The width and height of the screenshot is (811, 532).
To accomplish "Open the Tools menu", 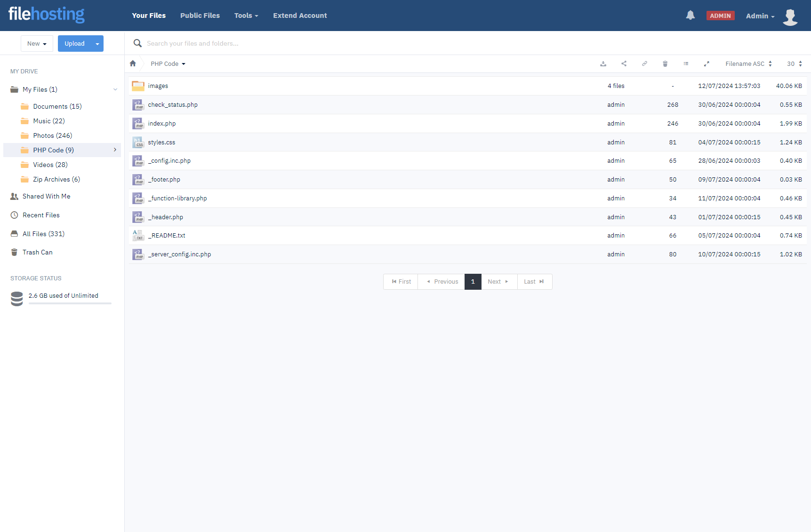I will (246, 16).
